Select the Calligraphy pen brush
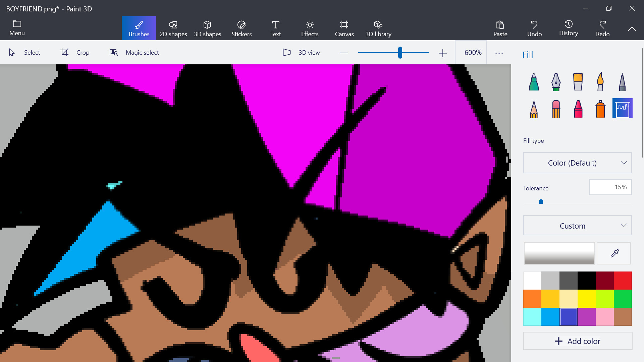The image size is (644, 362). (556, 82)
